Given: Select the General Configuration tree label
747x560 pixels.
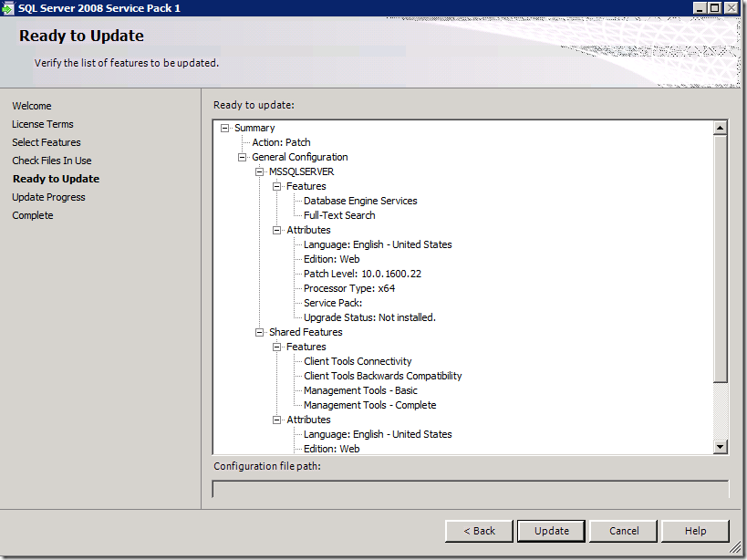Looking at the screenshot, I should click(300, 157).
